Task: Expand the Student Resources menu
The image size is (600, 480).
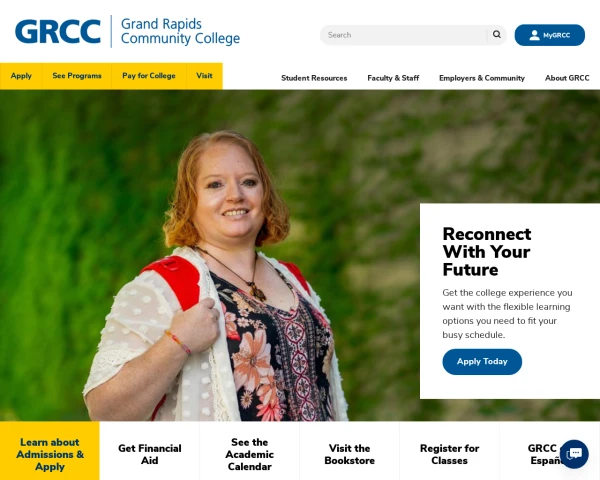Action: pos(314,78)
